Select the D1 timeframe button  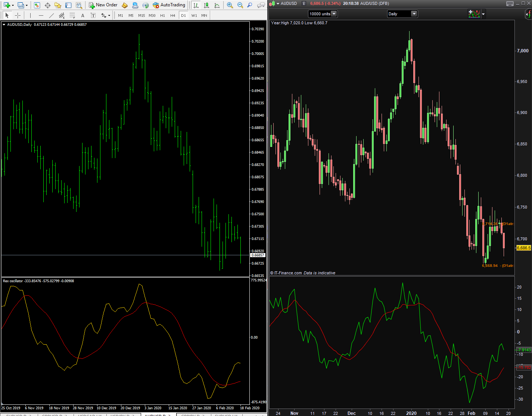[183, 15]
